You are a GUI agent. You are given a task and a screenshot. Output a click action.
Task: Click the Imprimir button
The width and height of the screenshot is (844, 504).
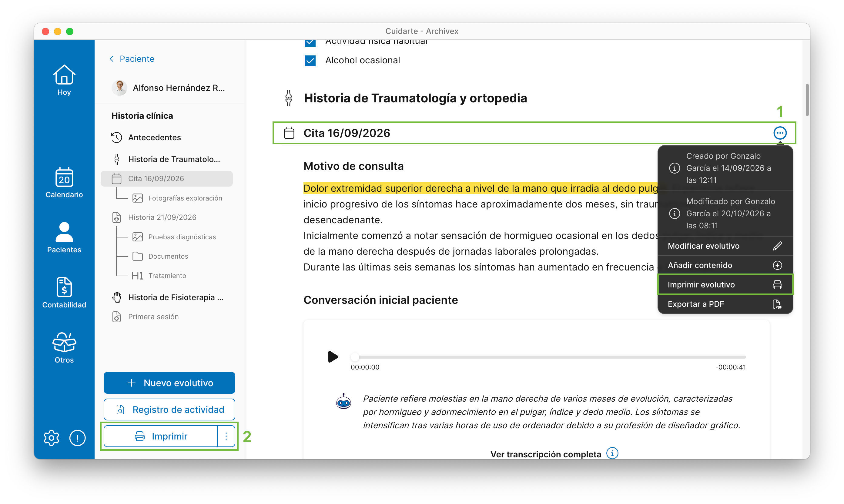160,436
